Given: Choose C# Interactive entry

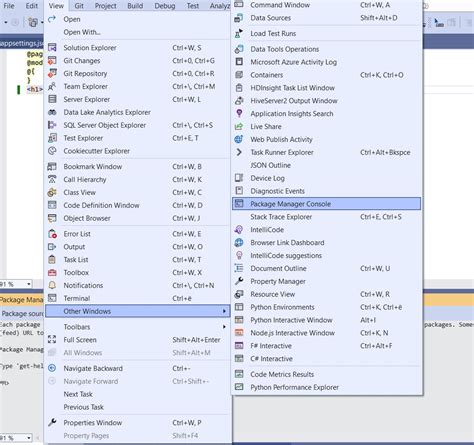Looking at the screenshot, I should coord(326,359).
